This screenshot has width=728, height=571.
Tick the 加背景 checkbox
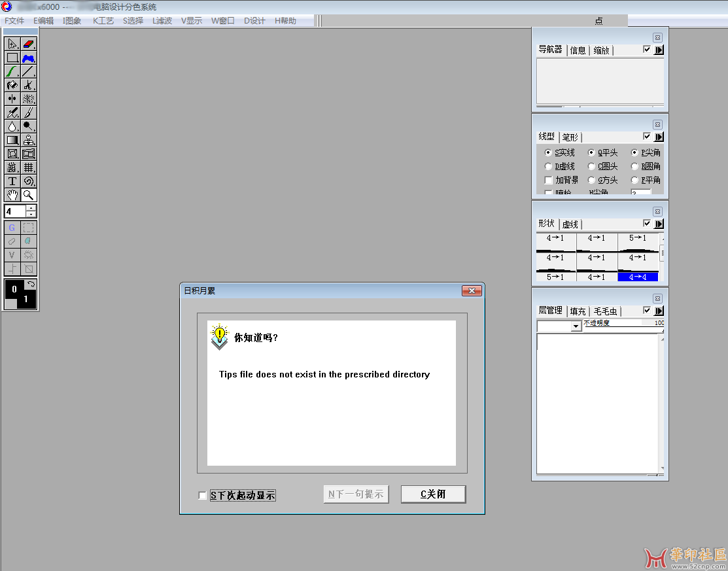(548, 181)
